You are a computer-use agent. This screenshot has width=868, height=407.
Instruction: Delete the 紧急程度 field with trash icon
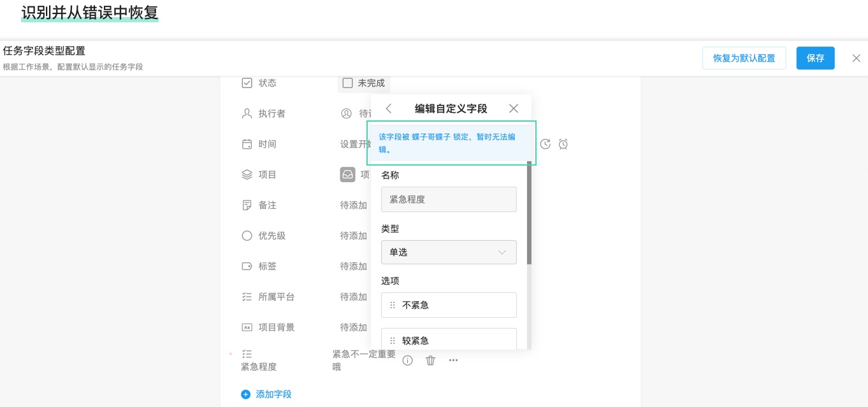tap(431, 361)
